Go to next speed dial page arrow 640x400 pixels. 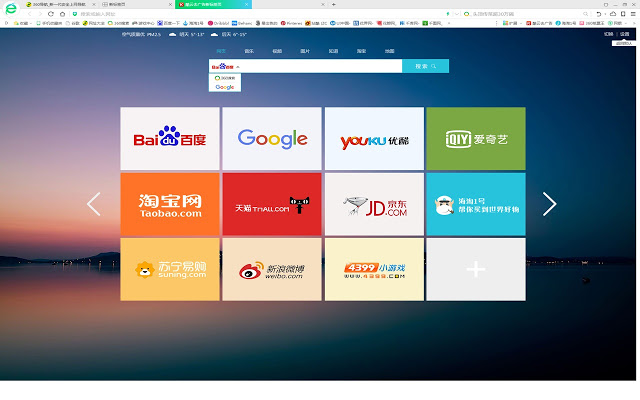[x=549, y=204]
